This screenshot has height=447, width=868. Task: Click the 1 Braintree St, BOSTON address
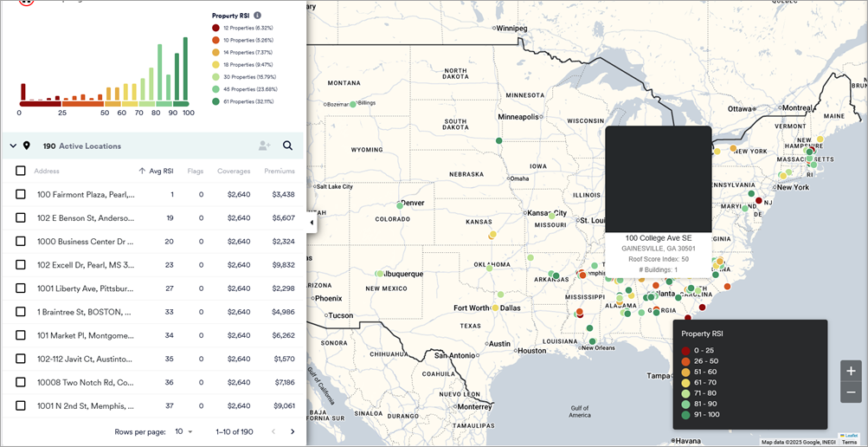coord(84,312)
